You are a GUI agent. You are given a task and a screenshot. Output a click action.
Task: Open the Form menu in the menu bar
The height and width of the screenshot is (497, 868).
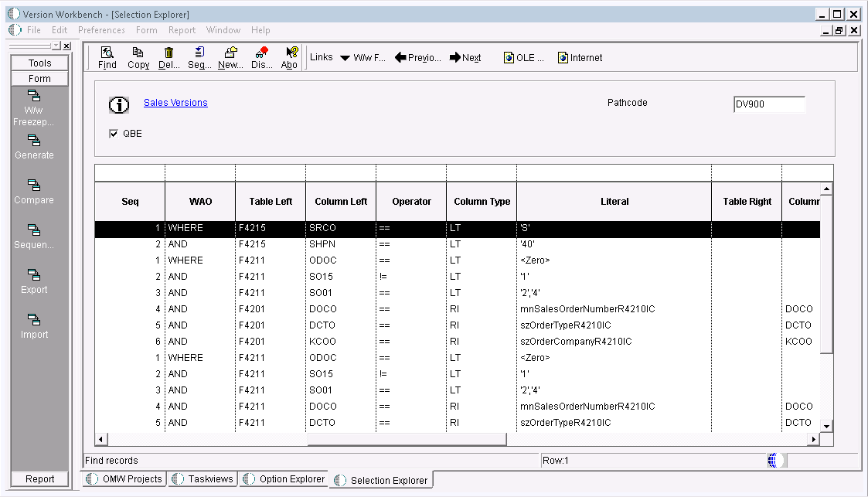click(146, 30)
